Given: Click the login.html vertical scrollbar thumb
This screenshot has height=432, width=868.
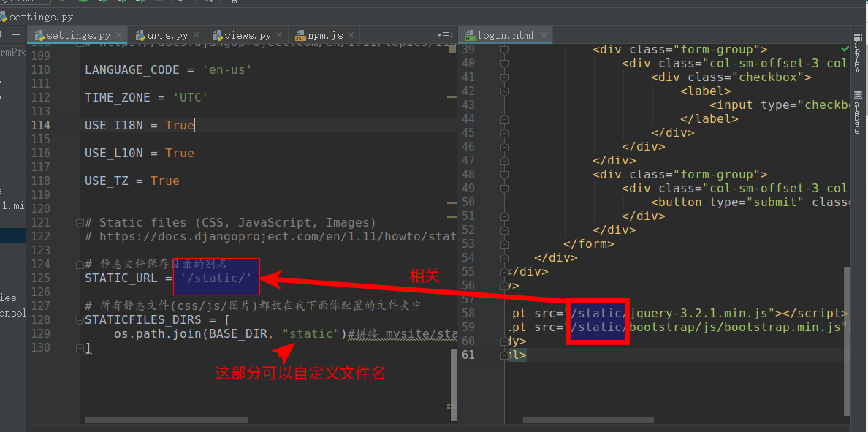Looking at the screenshot, I should [x=846, y=341].
